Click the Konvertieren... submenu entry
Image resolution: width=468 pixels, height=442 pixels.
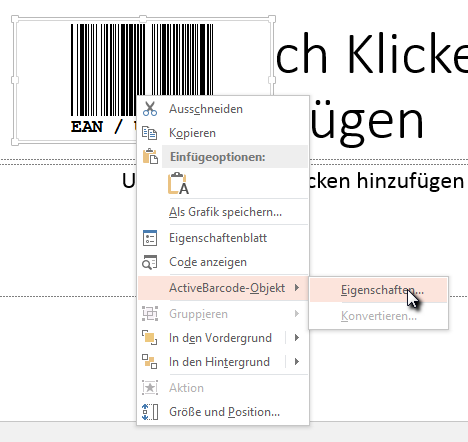click(378, 316)
